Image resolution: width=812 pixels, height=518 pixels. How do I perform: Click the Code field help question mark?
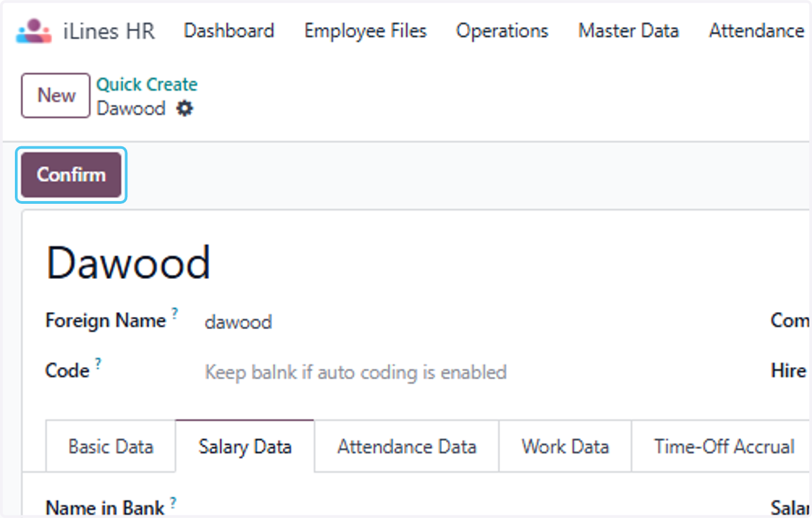[98, 364]
